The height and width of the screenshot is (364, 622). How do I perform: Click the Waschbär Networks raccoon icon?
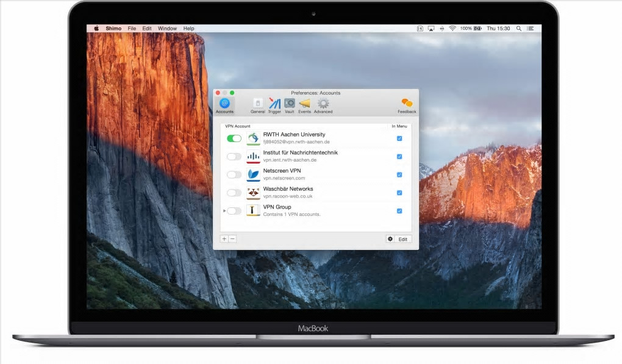coord(253,193)
